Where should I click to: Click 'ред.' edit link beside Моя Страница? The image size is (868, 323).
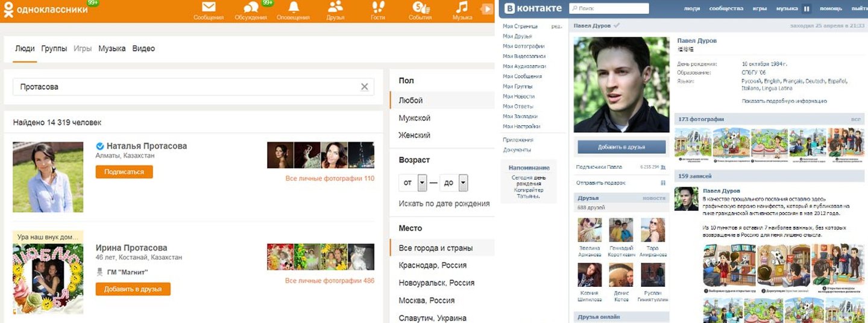point(557,27)
